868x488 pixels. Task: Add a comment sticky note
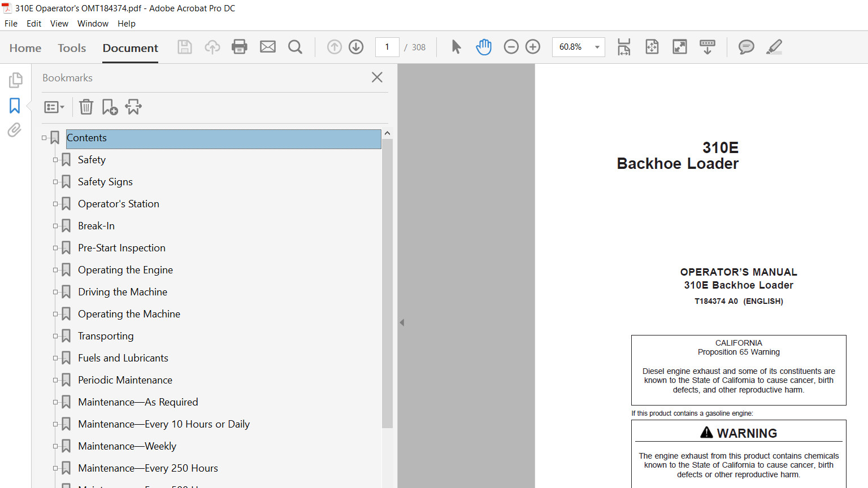(747, 47)
